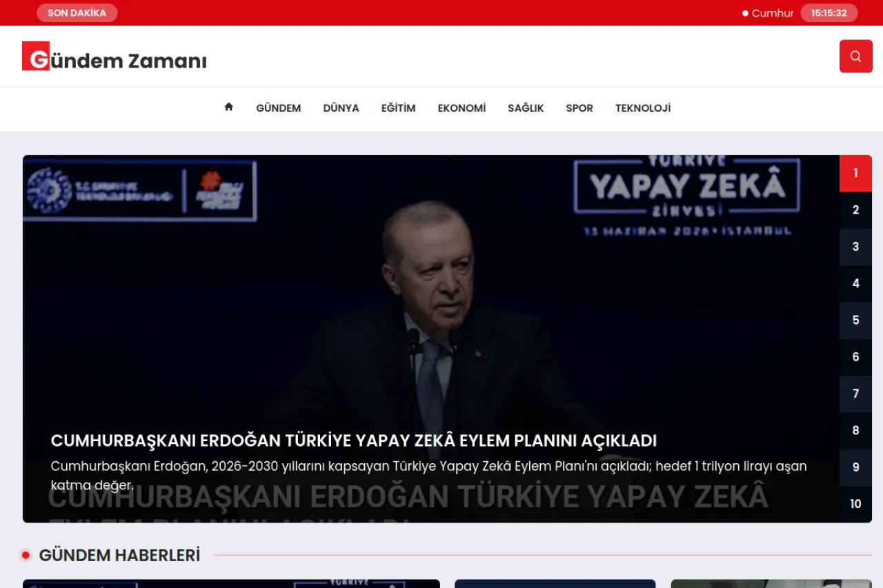Select slide 7 in the slider
The image size is (883, 588).
[855, 394]
